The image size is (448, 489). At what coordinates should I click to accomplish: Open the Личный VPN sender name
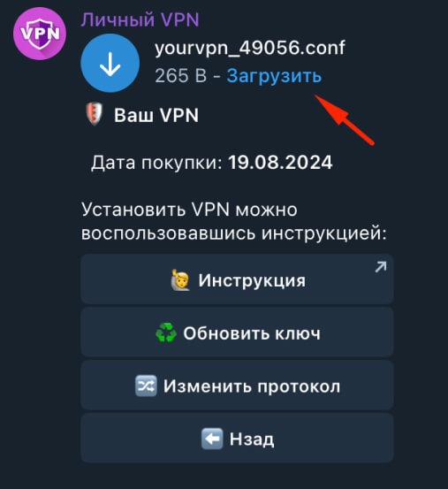pos(140,20)
